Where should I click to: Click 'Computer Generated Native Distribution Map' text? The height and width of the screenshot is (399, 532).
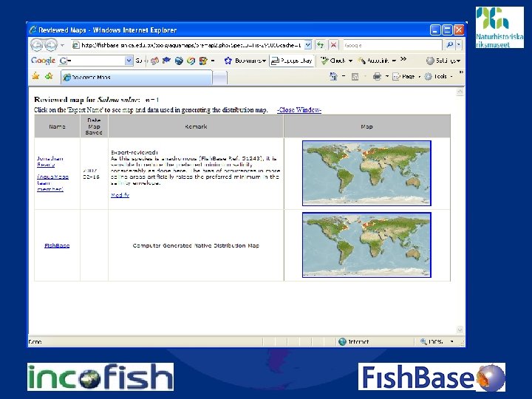click(196, 245)
